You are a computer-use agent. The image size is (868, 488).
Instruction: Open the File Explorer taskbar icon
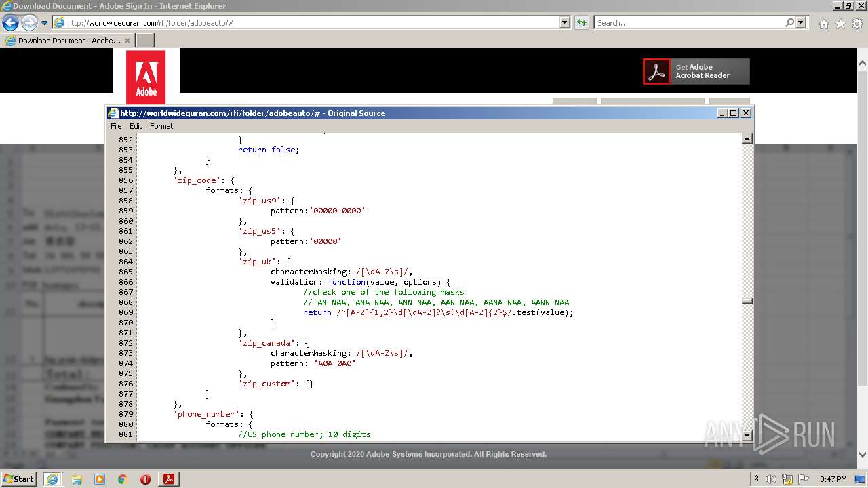click(x=77, y=479)
